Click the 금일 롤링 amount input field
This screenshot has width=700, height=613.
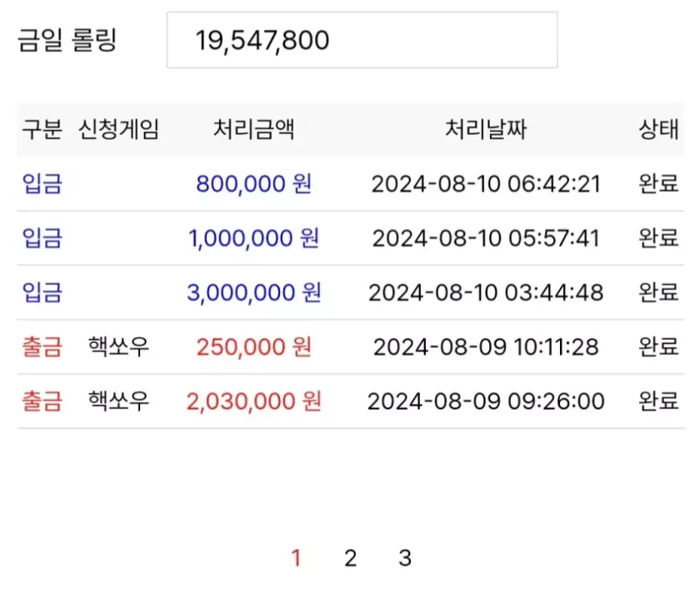362,40
